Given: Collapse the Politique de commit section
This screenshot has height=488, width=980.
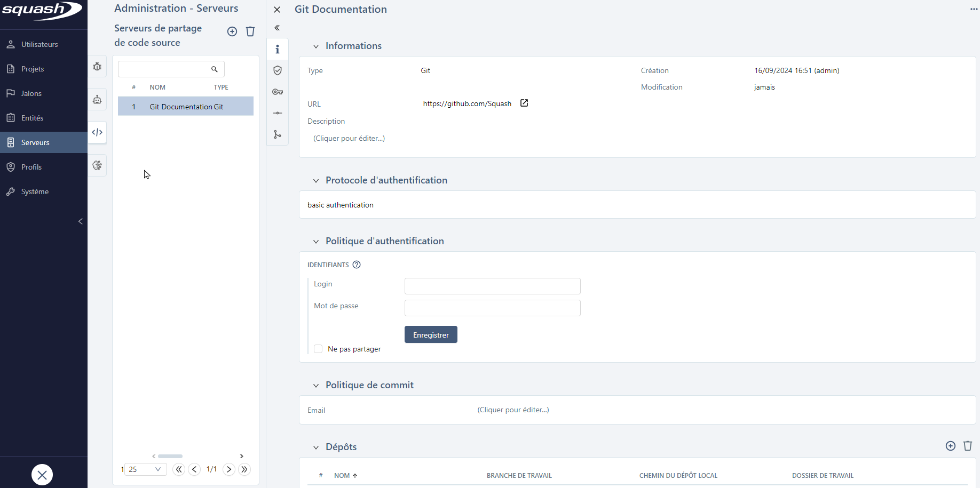Looking at the screenshot, I should (316, 385).
